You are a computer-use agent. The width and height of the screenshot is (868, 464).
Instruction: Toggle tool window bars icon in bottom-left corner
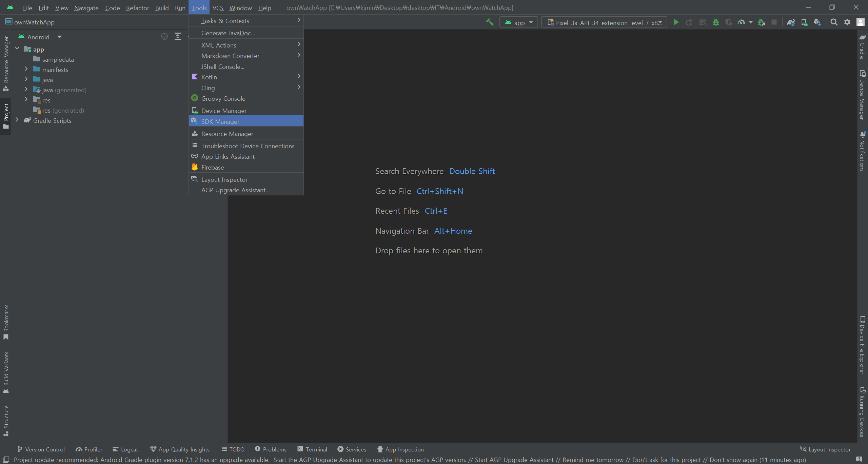(x=6, y=460)
